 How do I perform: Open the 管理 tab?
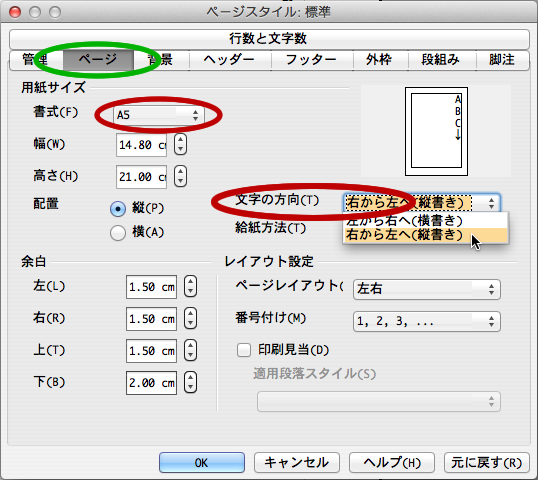pos(36,60)
